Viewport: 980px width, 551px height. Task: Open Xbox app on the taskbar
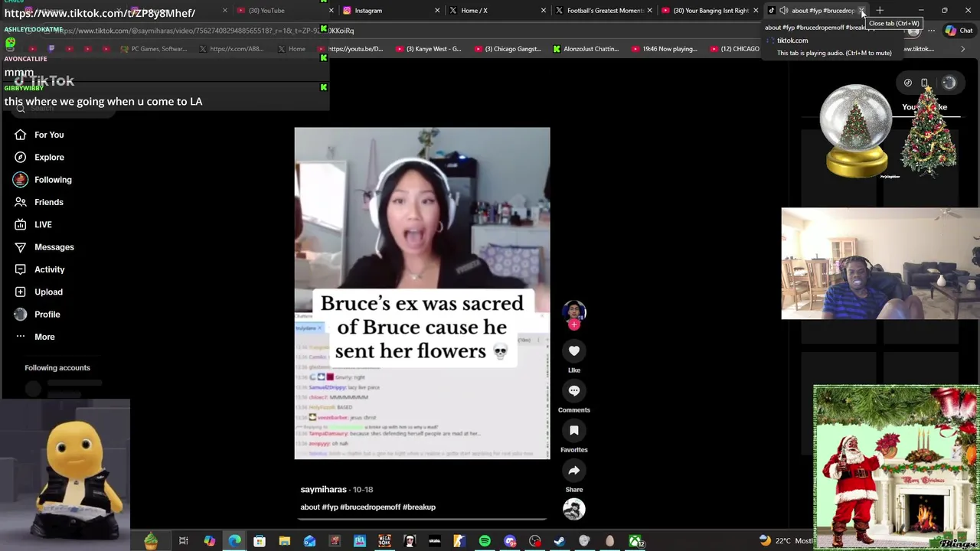point(635,541)
